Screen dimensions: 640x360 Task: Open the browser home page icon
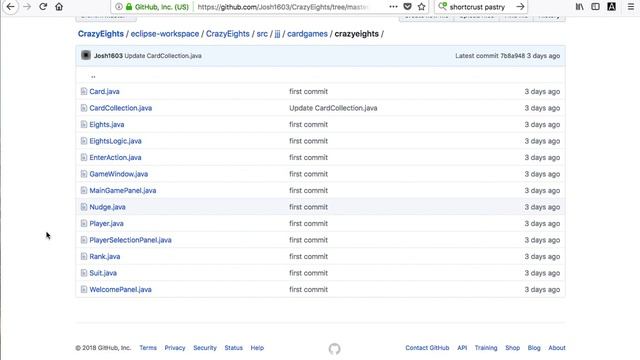coord(59,7)
